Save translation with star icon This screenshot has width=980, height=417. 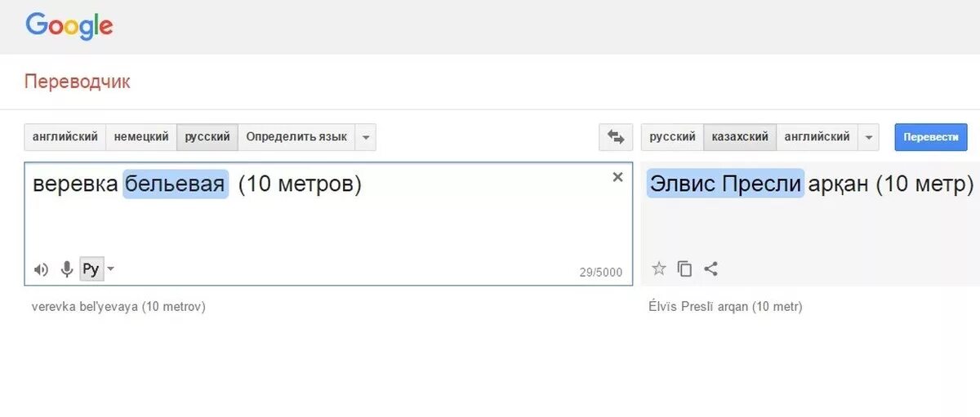coord(659,268)
